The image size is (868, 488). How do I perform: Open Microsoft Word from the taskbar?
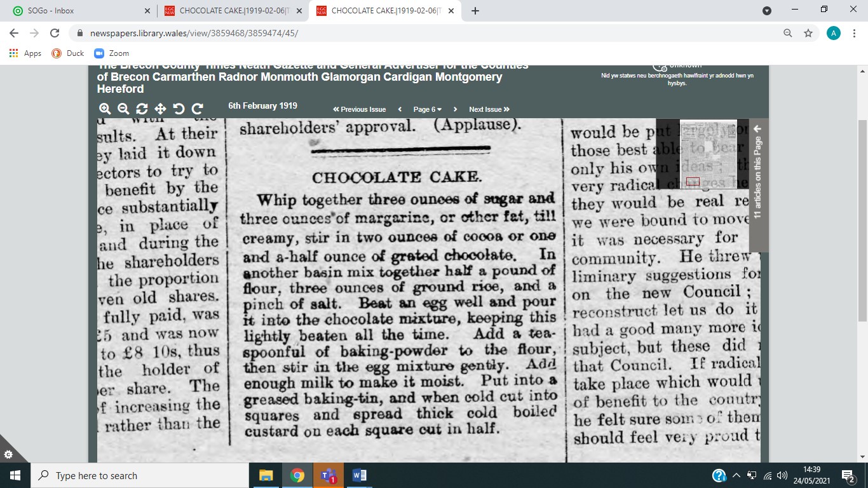click(359, 475)
